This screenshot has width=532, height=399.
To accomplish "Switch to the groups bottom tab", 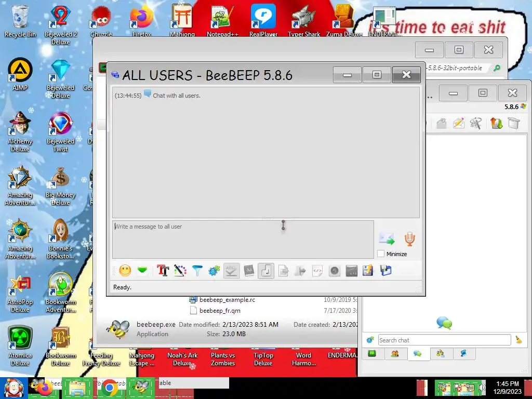I will (x=441, y=354).
